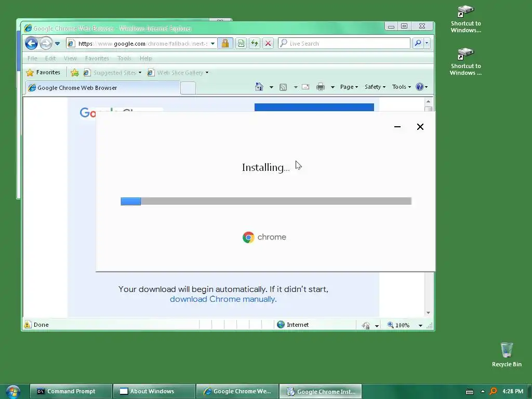Open the command bar Tools menu
The image size is (532, 399).
pyautogui.click(x=402, y=87)
